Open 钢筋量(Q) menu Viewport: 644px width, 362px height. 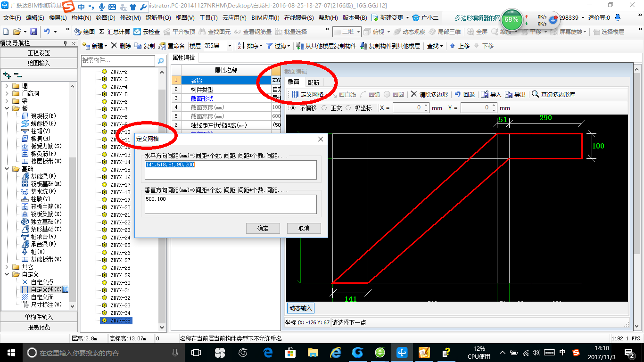(158, 18)
